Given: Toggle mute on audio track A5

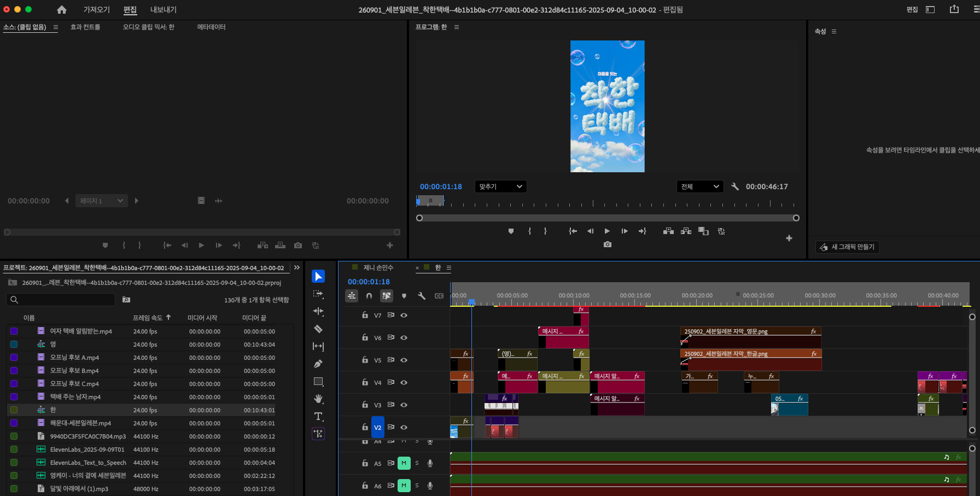Looking at the screenshot, I should [x=404, y=463].
